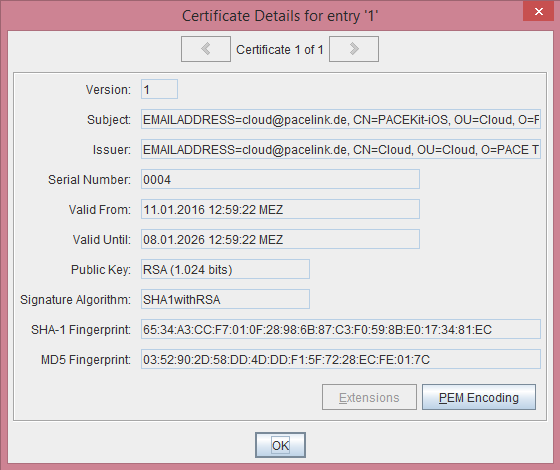Click inside the Issuer field
Image resolution: width=560 pixels, height=470 pixels.
(x=341, y=149)
